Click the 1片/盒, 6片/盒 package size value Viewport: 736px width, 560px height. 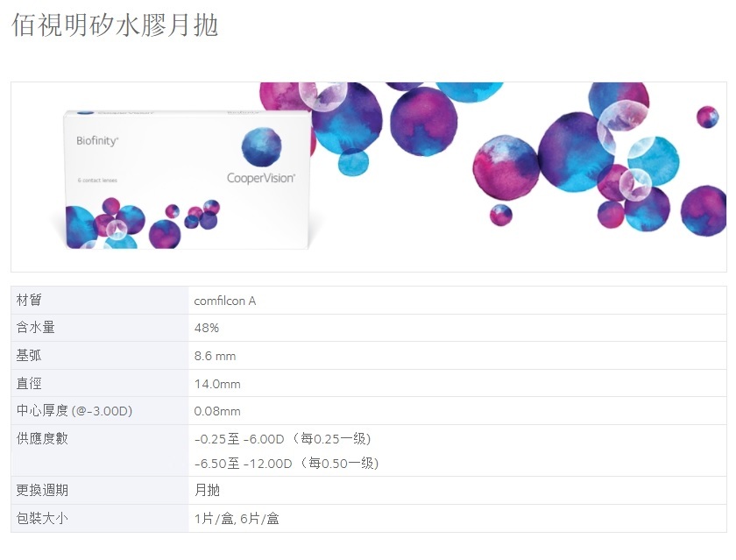pyautogui.click(x=237, y=519)
